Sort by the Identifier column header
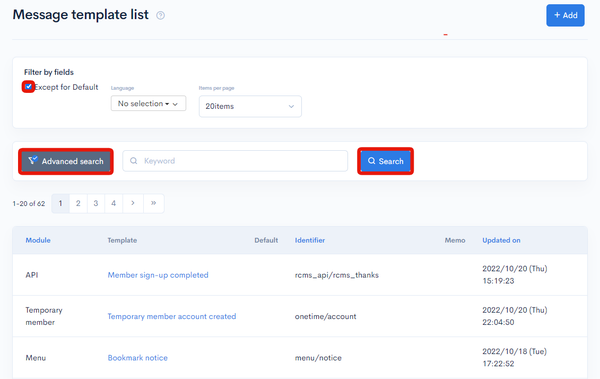Screen dimensions: 600x379 (310, 240)
